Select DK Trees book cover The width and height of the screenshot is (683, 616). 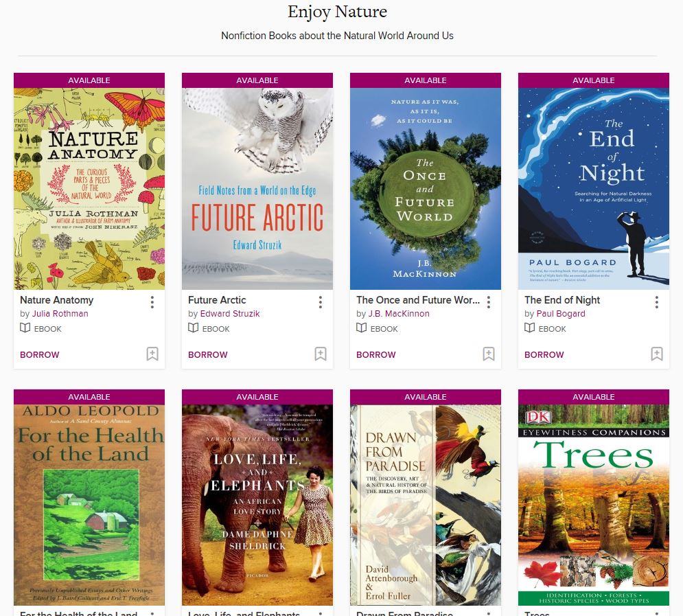point(594,505)
